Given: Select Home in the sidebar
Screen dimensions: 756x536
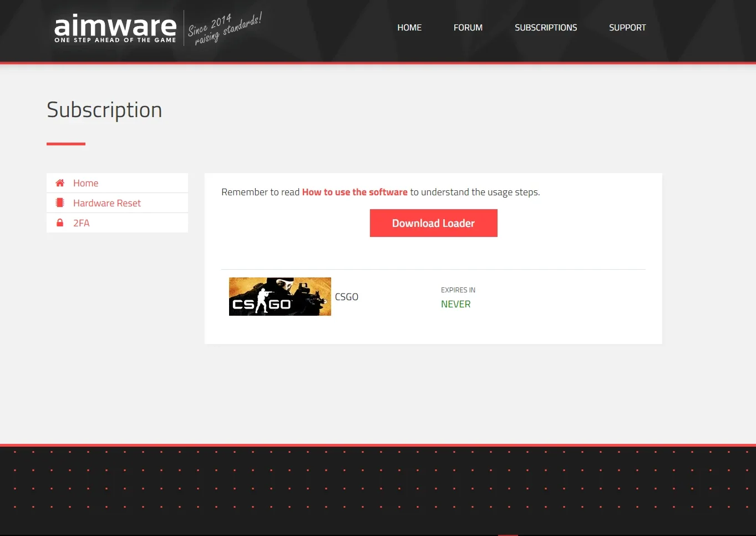Looking at the screenshot, I should [117, 183].
